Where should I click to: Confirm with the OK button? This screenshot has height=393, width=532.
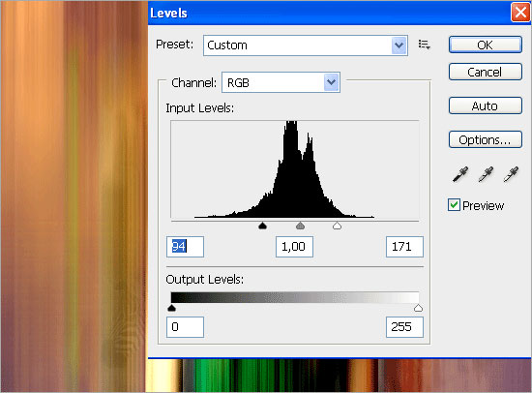pos(486,45)
